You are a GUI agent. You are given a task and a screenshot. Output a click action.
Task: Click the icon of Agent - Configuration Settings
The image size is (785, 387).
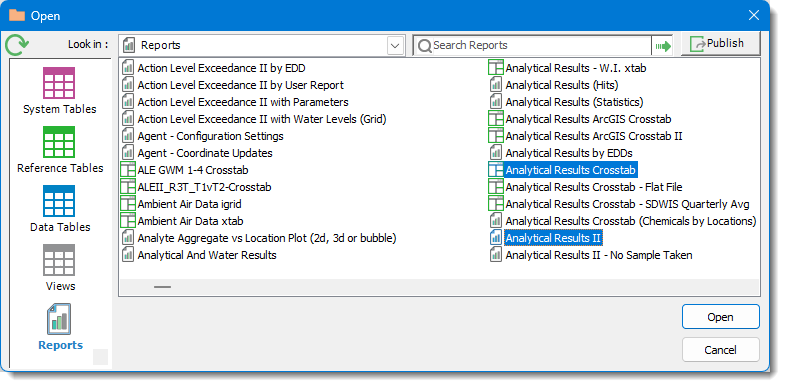coord(128,136)
